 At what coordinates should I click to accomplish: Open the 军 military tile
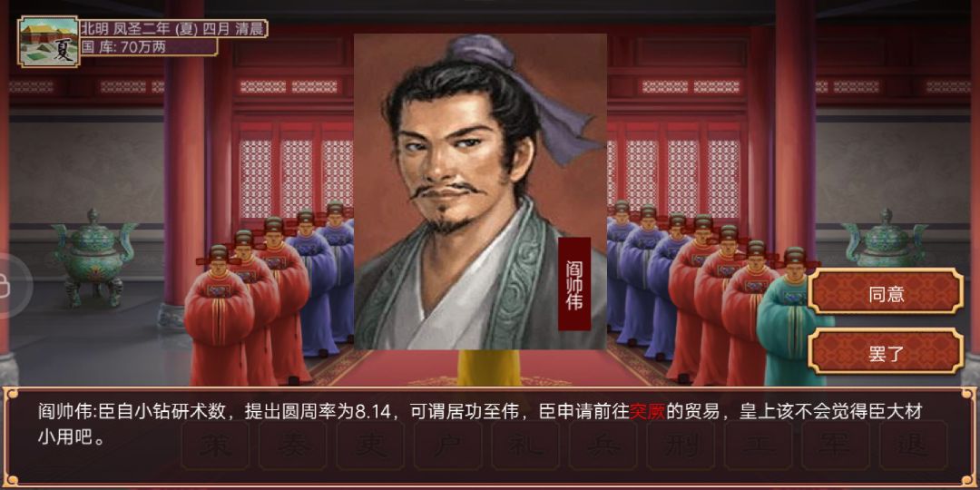click(x=835, y=445)
